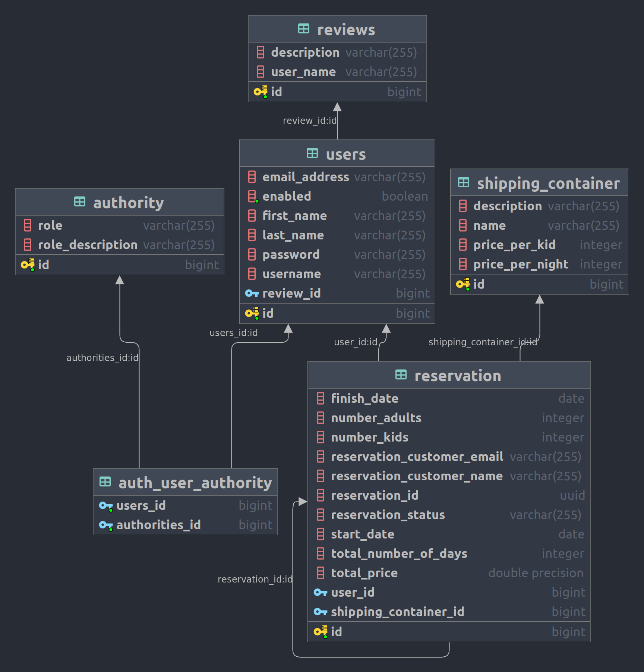Click the shipping_container table icon
The width and height of the screenshot is (644, 672).
point(464,182)
